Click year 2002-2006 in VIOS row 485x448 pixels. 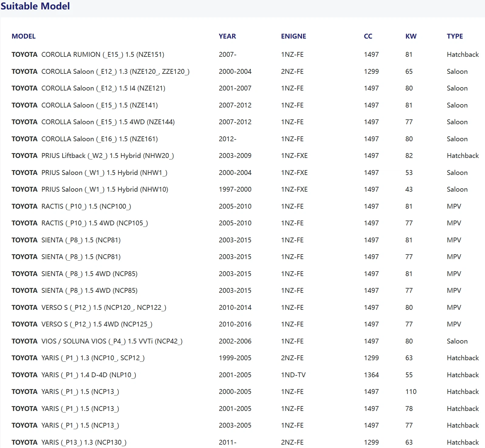coord(235,341)
